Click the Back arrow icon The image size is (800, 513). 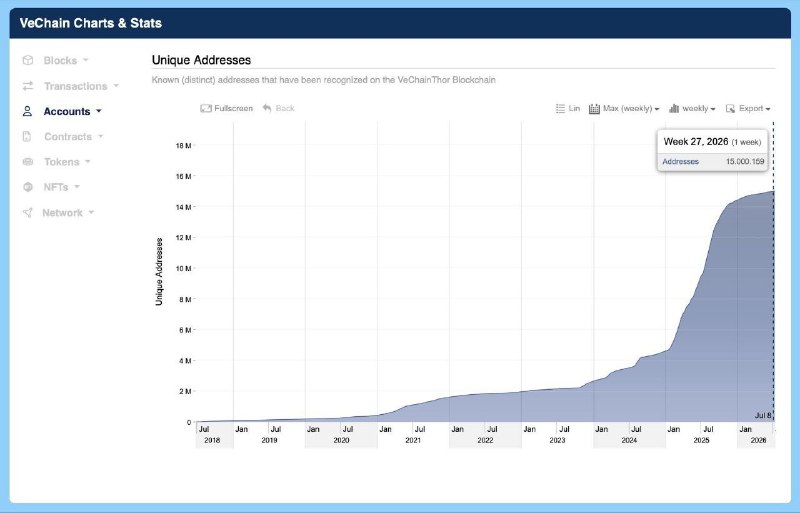[x=267, y=108]
